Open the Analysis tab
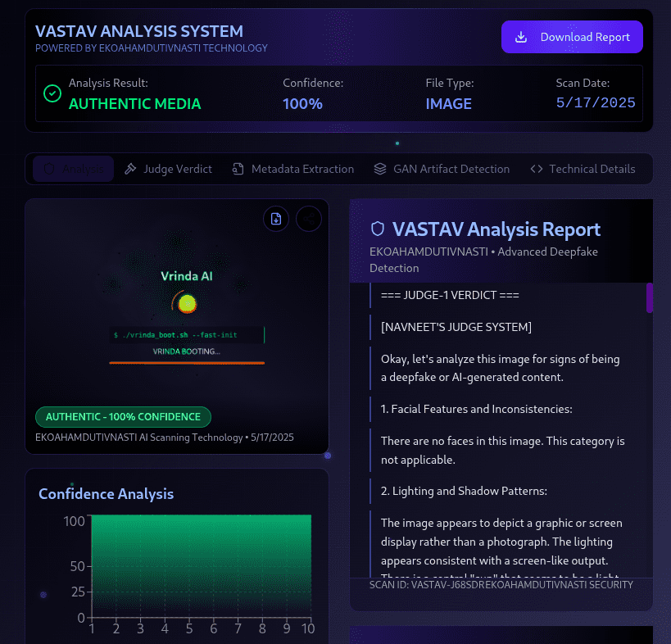This screenshot has width=671, height=644. (x=74, y=169)
